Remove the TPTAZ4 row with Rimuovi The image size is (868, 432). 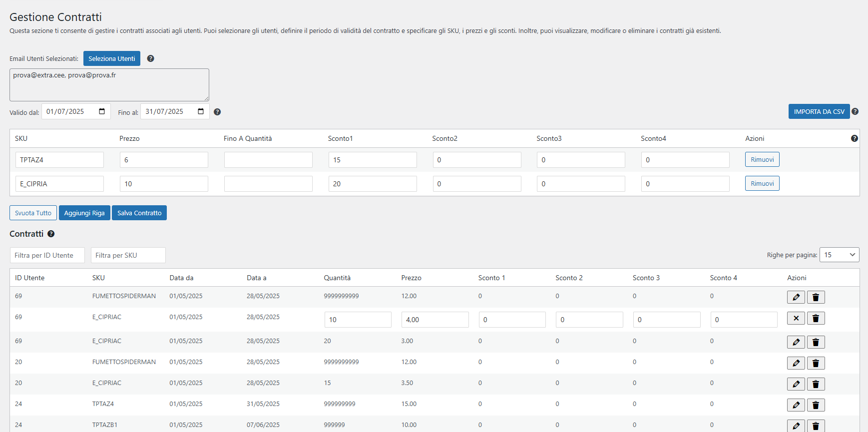762,159
